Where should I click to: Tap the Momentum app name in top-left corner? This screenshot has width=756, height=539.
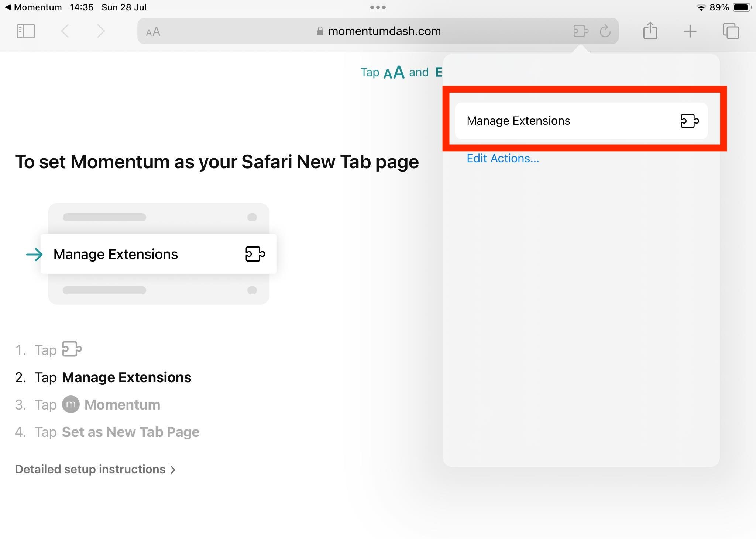coord(35,7)
